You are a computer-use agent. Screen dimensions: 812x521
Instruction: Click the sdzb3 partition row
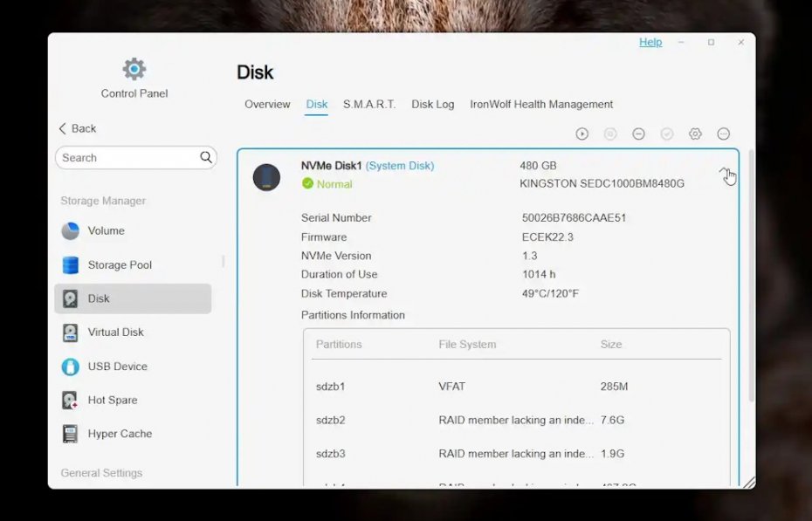click(516, 454)
